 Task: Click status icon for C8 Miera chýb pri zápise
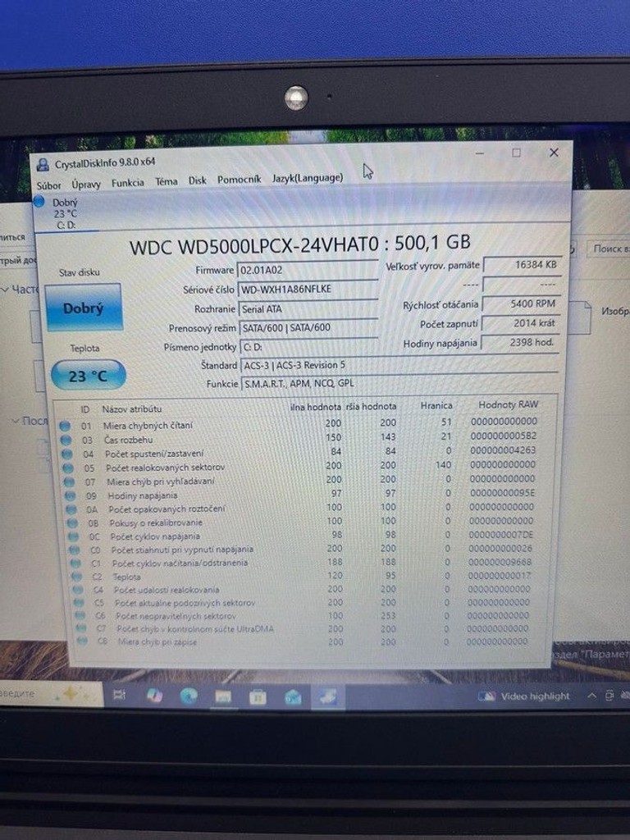[x=83, y=641]
